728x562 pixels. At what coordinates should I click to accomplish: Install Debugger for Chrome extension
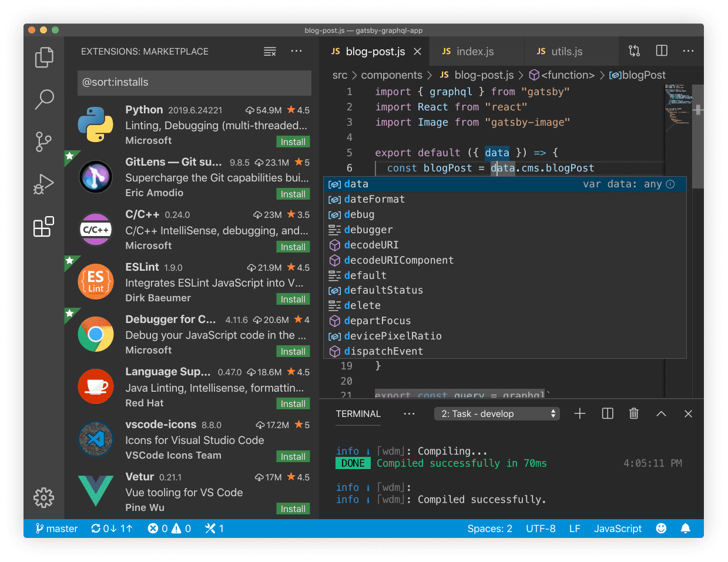tap(293, 351)
